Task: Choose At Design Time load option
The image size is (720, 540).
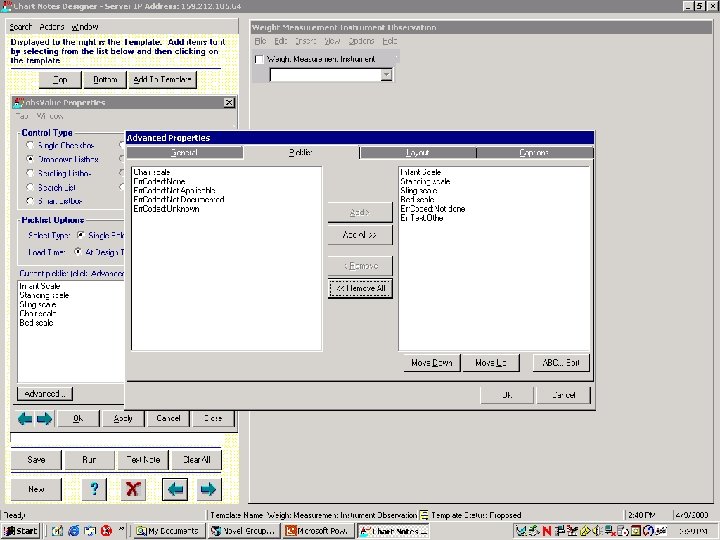Action: (78, 252)
